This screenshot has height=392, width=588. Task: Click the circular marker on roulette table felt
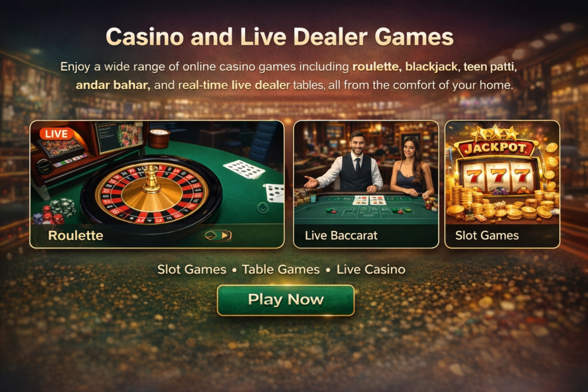(263, 207)
